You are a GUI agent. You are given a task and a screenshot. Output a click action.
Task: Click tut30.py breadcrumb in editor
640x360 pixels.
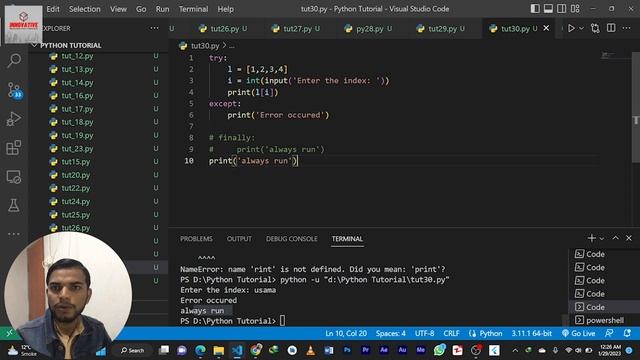tap(205, 46)
